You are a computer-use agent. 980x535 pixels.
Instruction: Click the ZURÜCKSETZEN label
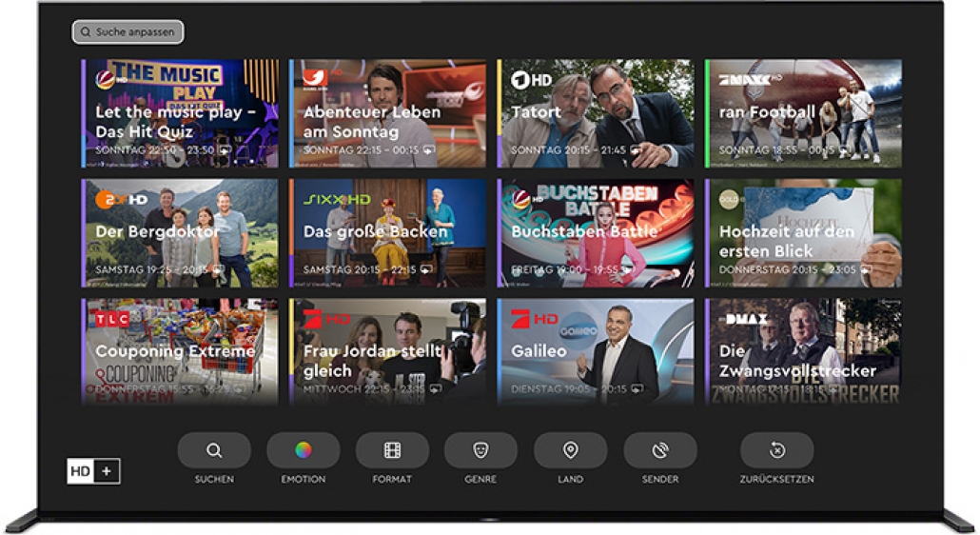(777, 480)
